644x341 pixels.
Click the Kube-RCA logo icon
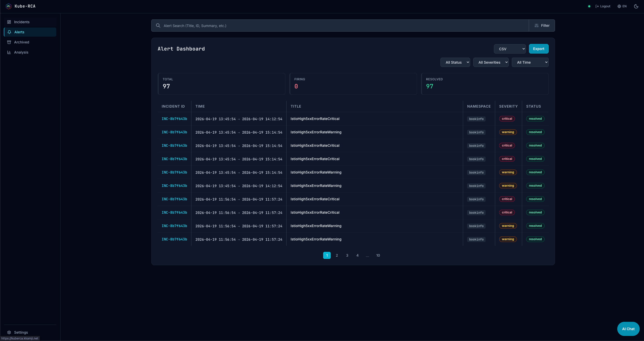(9, 6)
